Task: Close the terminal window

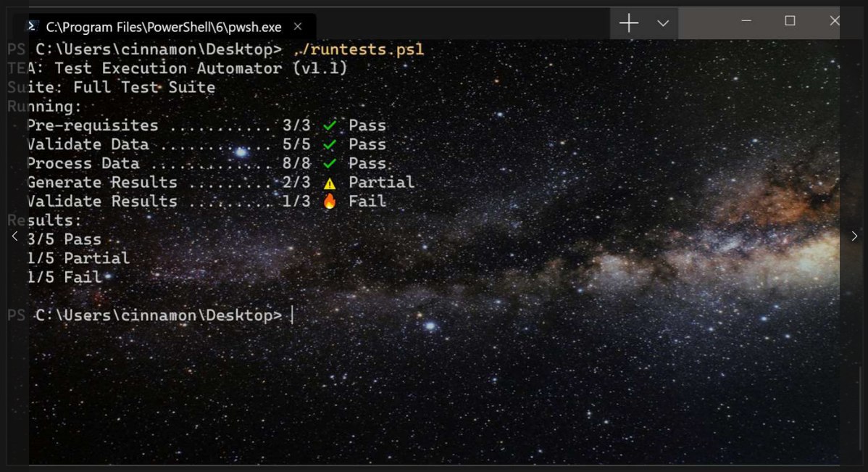Action: (x=834, y=21)
